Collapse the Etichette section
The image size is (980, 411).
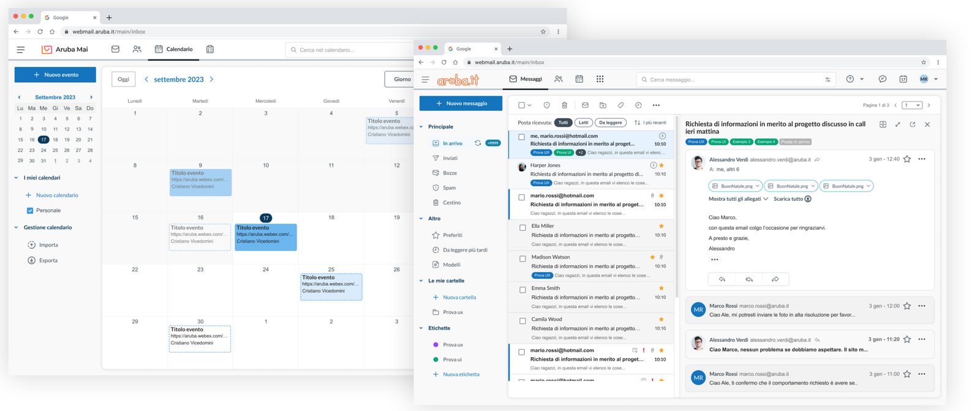click(421, 328)
